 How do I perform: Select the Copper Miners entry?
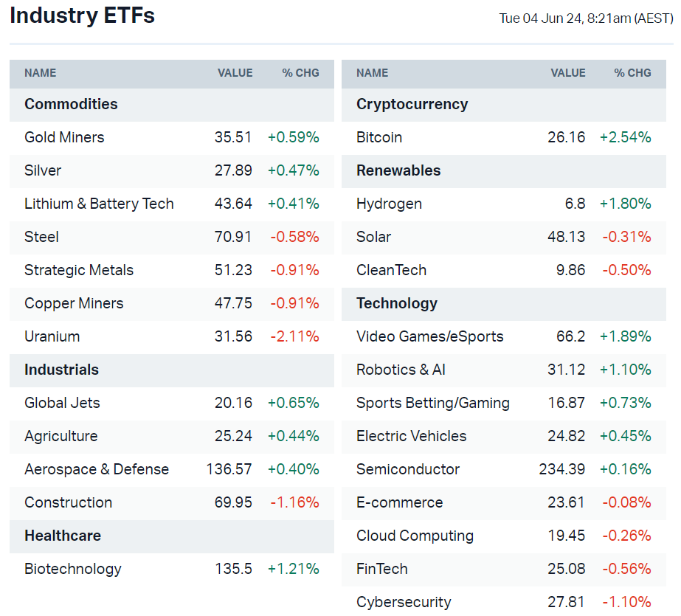(74, 303)
